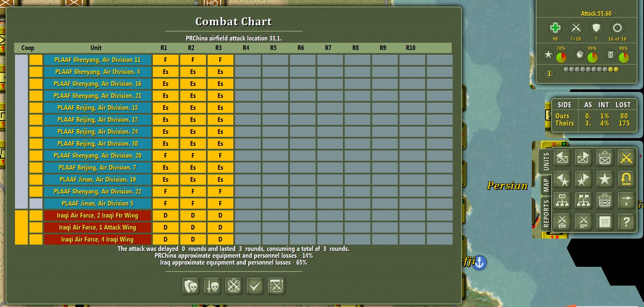
Task: Open the attacker losses sword-and-skull report
Action: (212, 286)
